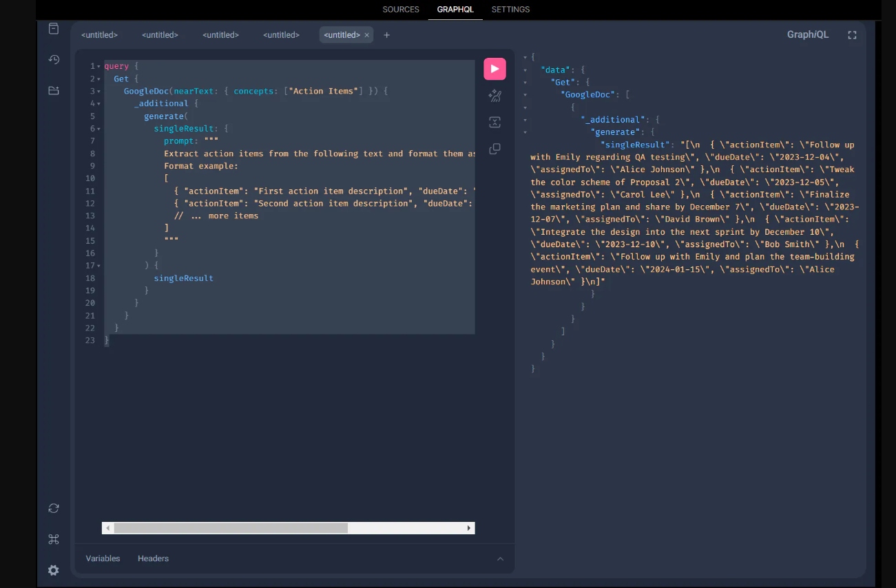Click the "Format example:" line in the editor
Screen dimensions: 896x588
[201, 166]
